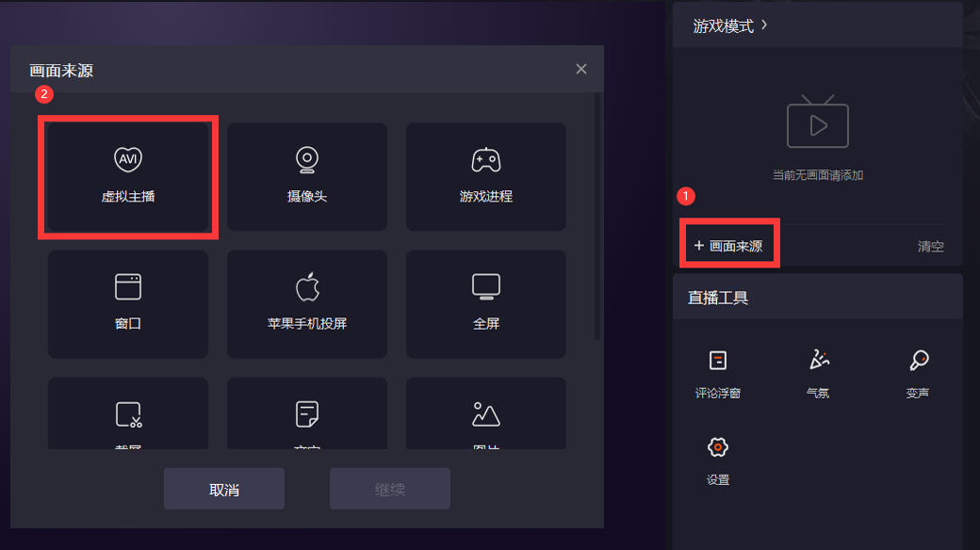The height and width of the screenshot is (550, 980).
Task: Click the empty preview TV placeholder icon
Action: click(818, 121)
